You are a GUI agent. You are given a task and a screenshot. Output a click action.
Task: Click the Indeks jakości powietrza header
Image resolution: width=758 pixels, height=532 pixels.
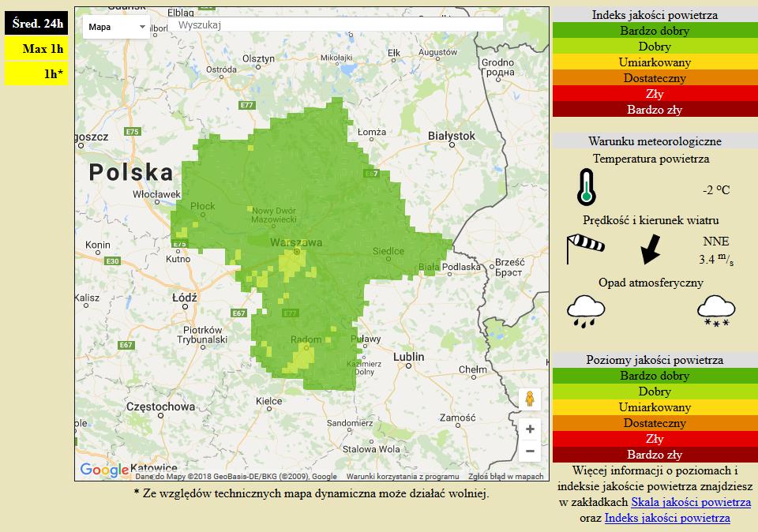click(655, 15)
